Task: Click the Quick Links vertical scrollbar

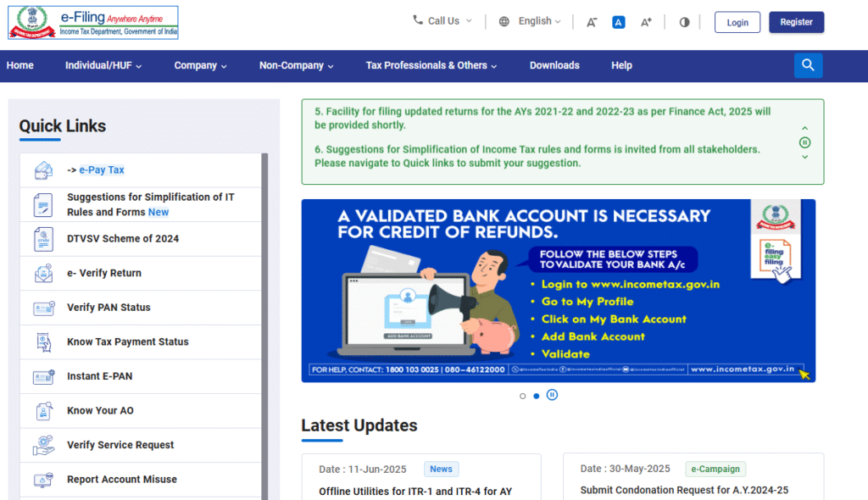Action: [x=264, y=326]
